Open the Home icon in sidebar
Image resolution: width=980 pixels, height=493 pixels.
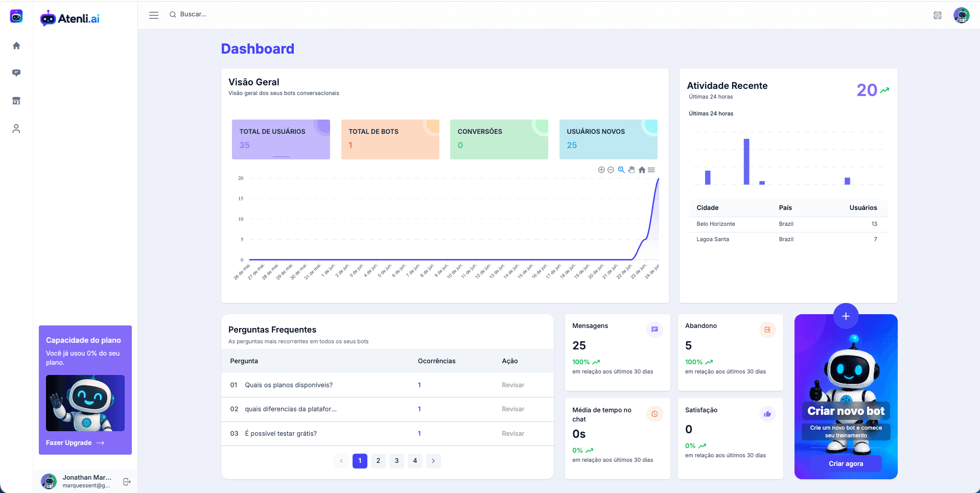pyautogui.click(x=16, y=46)
